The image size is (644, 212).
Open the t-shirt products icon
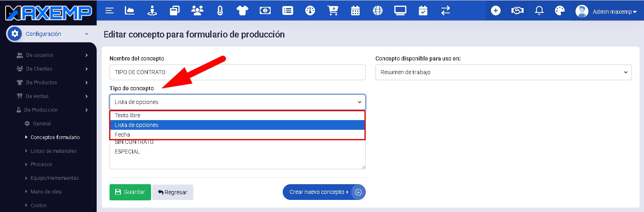[242, 10]
